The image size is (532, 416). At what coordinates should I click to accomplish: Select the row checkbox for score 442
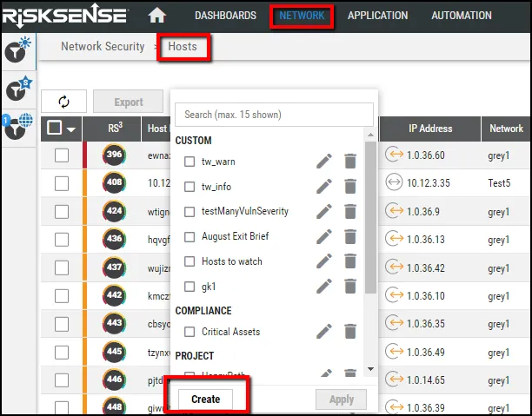click(62, 295)
